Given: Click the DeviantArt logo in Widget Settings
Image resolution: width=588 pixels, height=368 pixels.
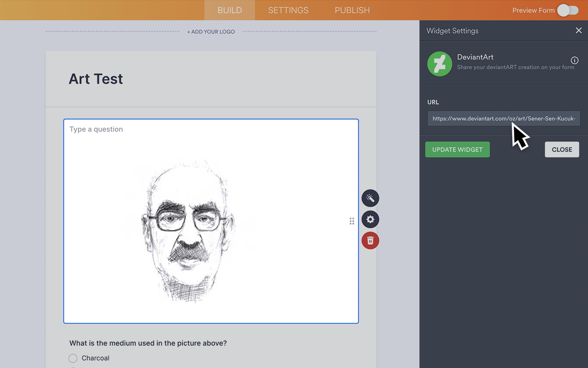Looking at the screenshot, I should coord(440,63).
